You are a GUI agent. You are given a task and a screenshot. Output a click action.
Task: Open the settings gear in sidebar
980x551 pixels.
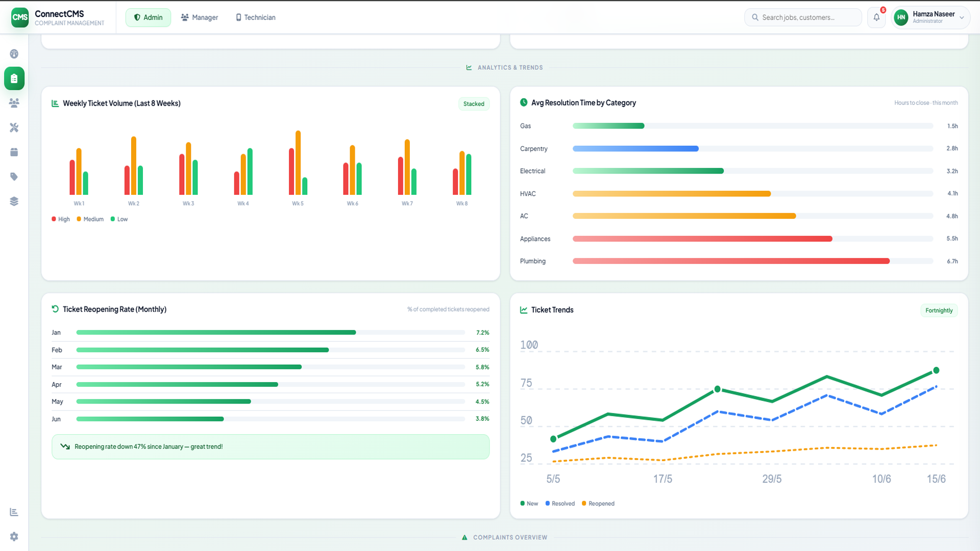click(14, 537)
